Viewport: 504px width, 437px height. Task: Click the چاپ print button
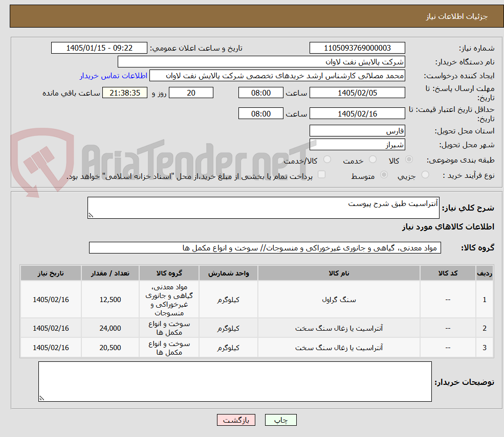pos(280,420)
